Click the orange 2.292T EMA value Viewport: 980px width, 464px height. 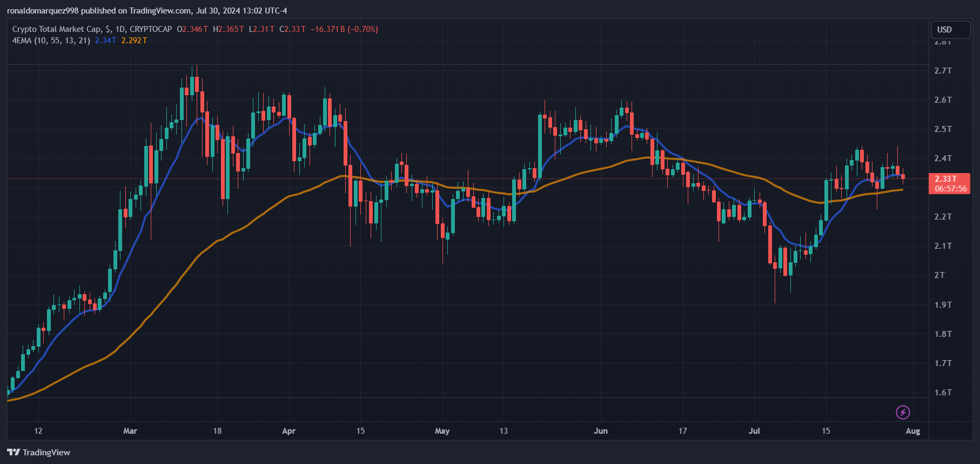click(x=134, y=41)
